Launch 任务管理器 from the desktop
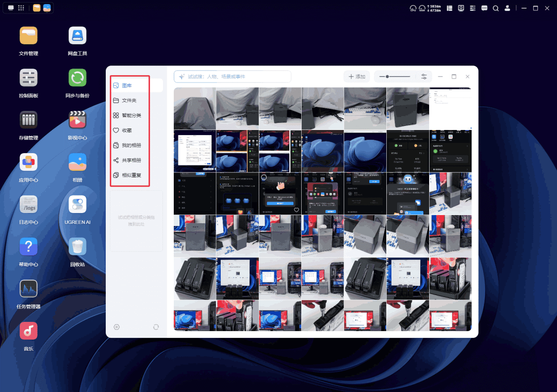The height and width of the screenshot is (392, 557). click(28, 288)
